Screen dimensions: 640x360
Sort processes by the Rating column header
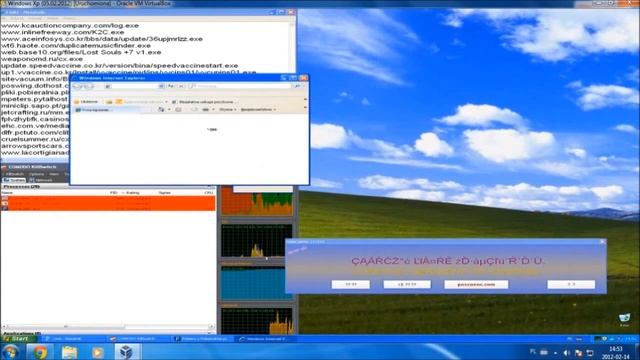point(132,192)
